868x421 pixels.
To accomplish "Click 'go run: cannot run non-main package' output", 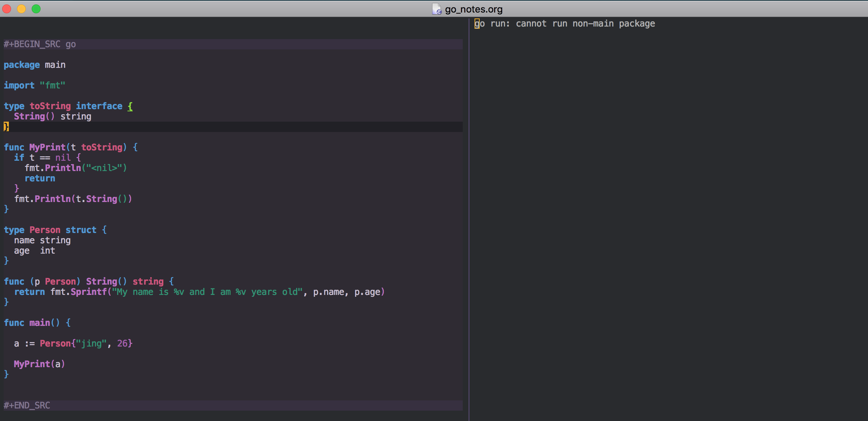I will point(565,24).
